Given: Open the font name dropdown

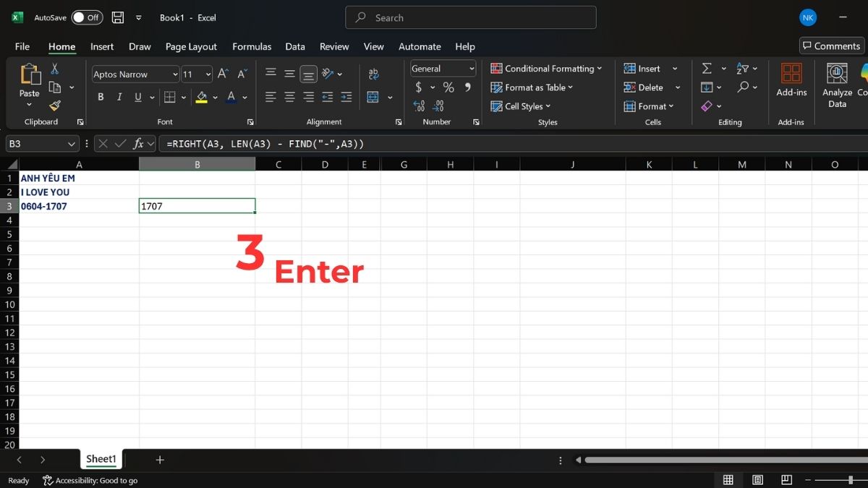Looking at the screenshot, I should (x=175, y=74).
